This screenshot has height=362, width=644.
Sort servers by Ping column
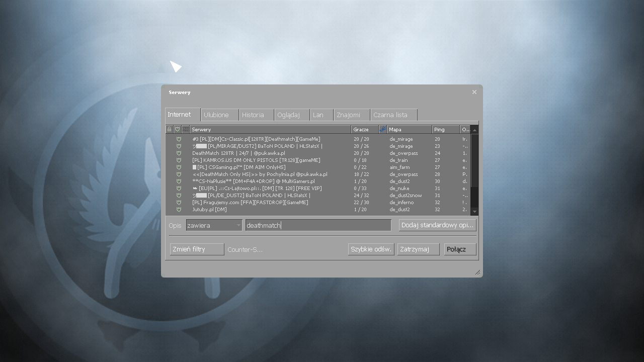445,129
